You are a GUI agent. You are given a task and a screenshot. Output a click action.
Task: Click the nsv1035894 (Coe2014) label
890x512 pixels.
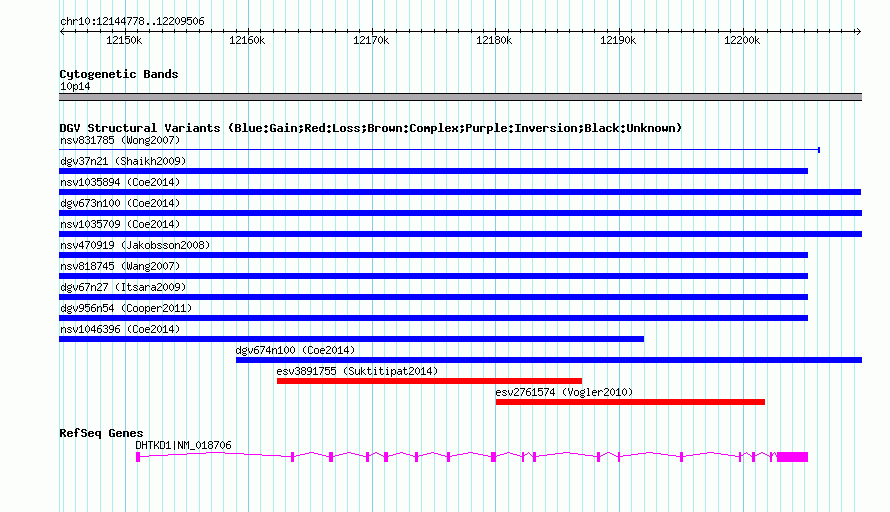(120, 182)
